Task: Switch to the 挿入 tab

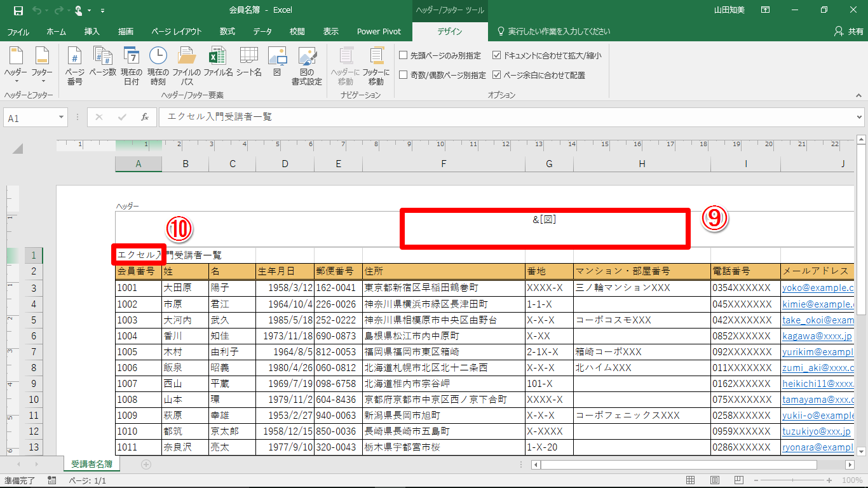Action: [x=92, y=31]
